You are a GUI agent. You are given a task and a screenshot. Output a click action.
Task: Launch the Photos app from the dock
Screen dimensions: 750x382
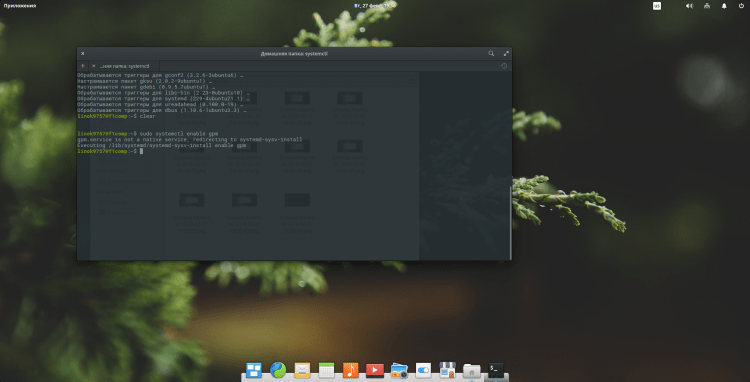click(x=399, y=370)
